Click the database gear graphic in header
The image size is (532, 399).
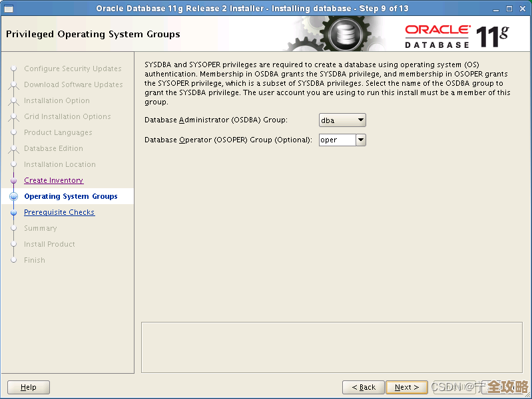[344, 35]
